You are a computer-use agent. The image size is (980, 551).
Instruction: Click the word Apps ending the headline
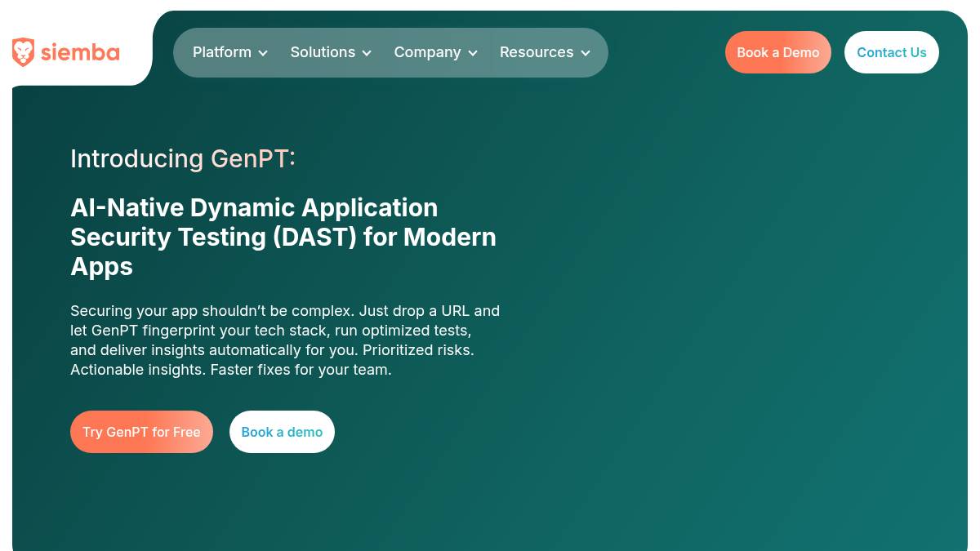[x=101, y=266]
